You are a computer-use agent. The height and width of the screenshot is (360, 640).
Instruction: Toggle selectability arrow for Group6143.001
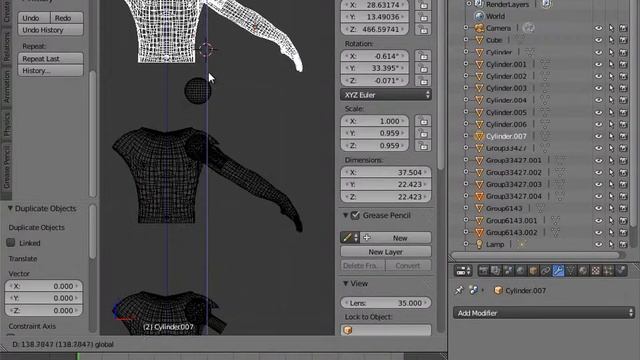pyautogui.click(x=611, y=220)
